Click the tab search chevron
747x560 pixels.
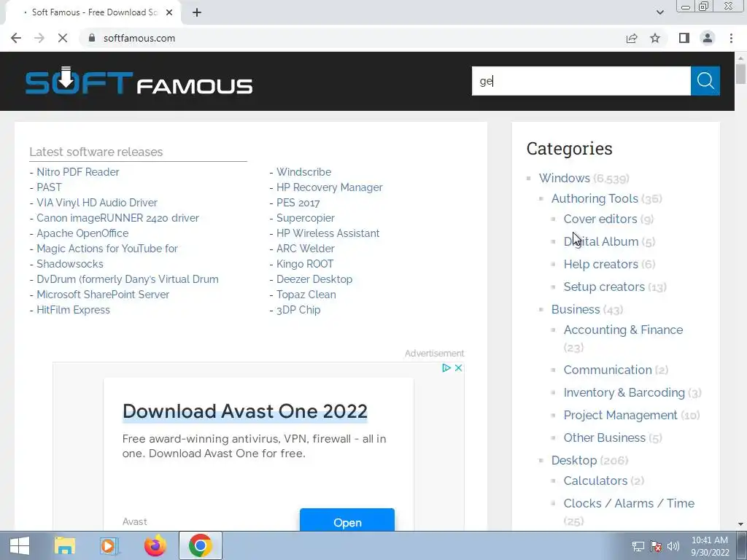[659, 12]
